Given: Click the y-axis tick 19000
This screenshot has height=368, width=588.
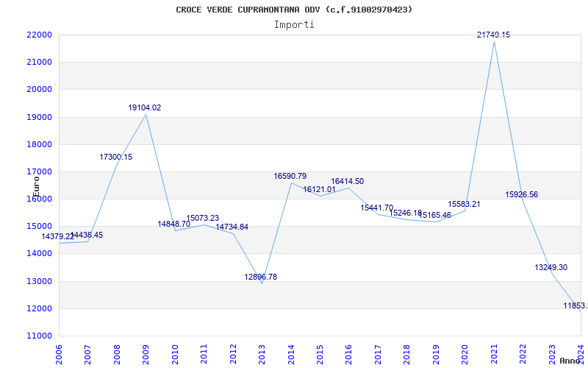Looking at the screenshot, I should [39, 117].
